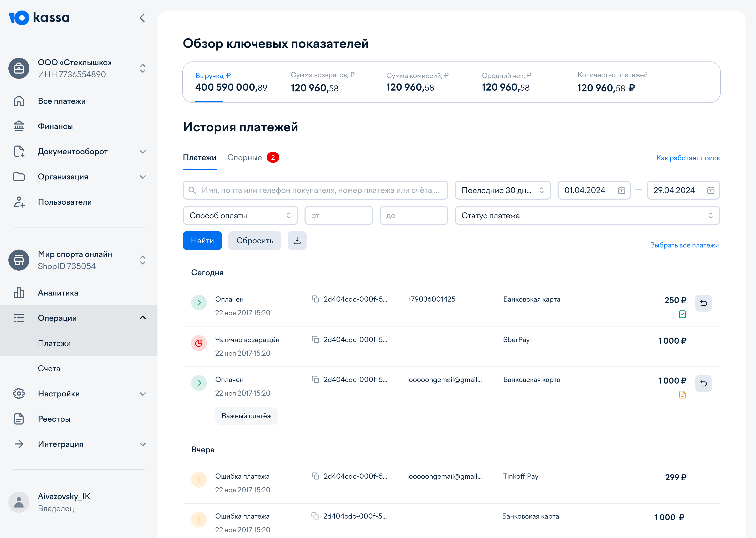Screen dimensions: 756x538
Task: Open end date calendar for 29.04.2024
Action: coord(711,190)
